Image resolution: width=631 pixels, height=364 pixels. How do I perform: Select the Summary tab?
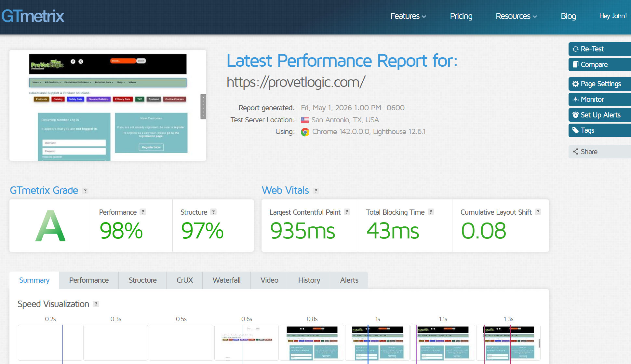point(34,280)
